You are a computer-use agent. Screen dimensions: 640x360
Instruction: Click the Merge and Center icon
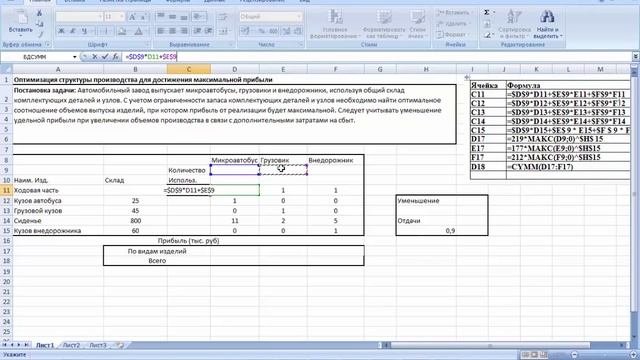pos(223,31)
